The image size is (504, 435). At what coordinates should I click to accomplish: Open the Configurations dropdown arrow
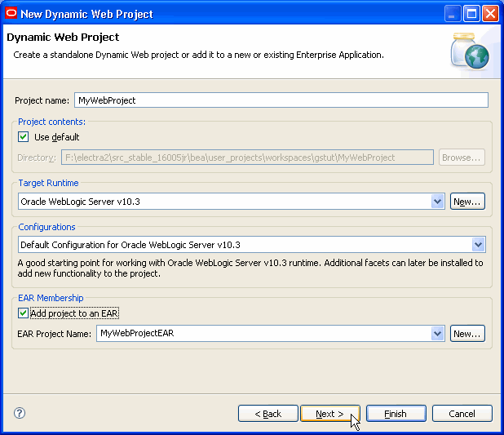[478, 245]
